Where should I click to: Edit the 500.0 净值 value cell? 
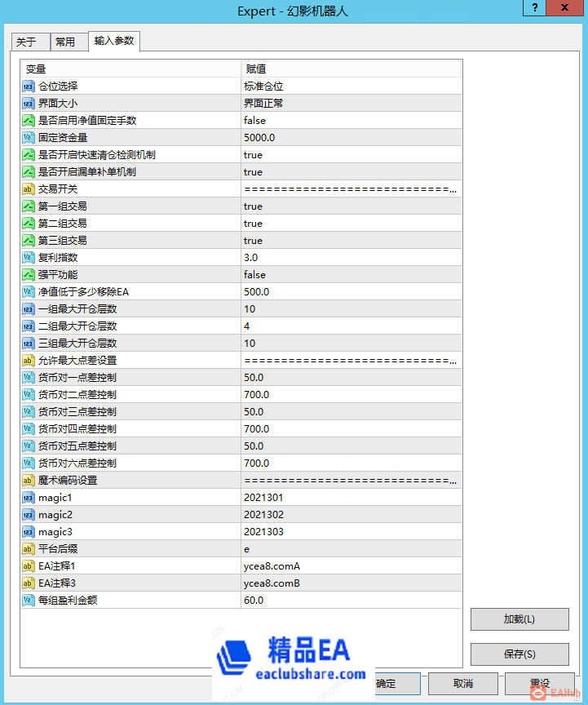coord(351,291)
